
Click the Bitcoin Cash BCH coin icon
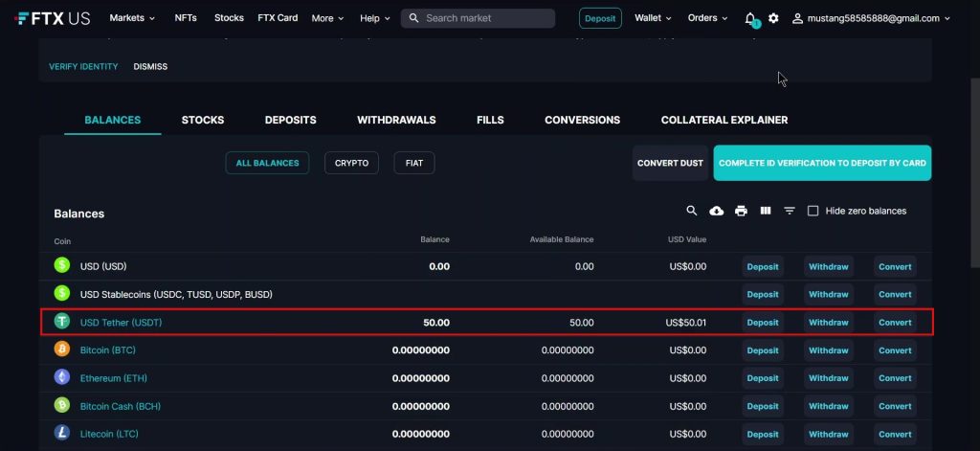pos(62,405)
